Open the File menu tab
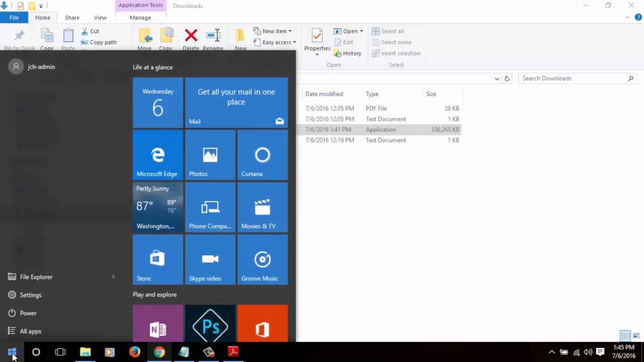The height and width of the screenshot is (362, 644). coord(14,18)
